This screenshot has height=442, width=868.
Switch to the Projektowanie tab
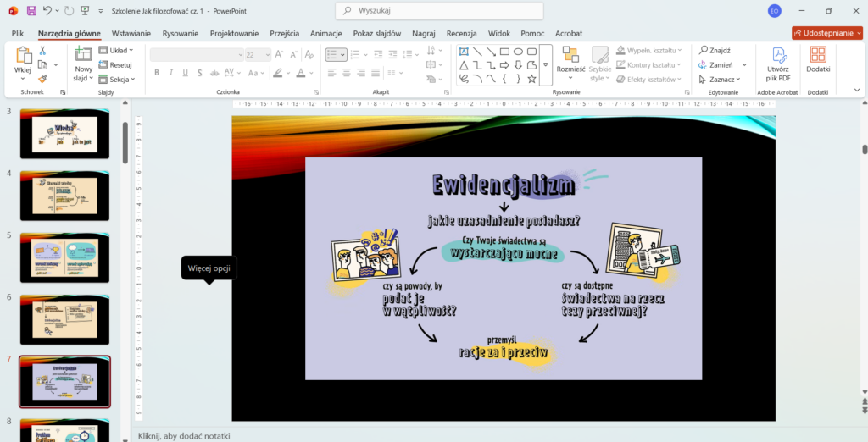point(234,33)
